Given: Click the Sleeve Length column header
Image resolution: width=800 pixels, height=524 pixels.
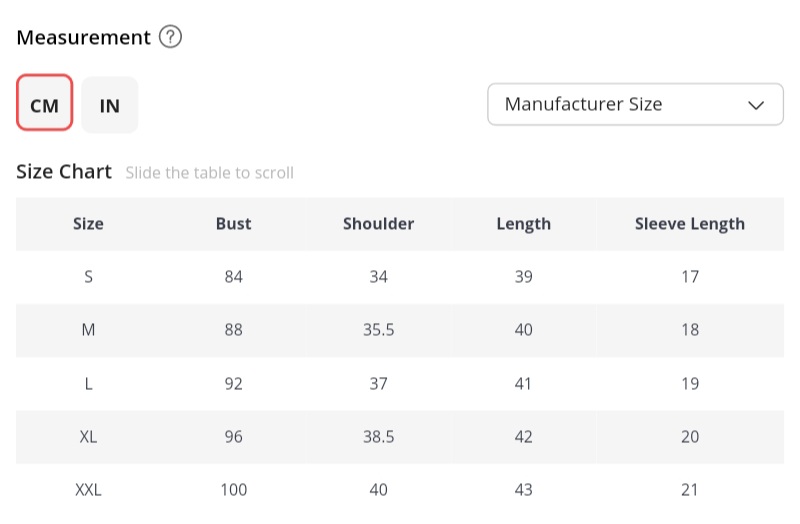Looking at the screenshot, I should click(690, 224).
